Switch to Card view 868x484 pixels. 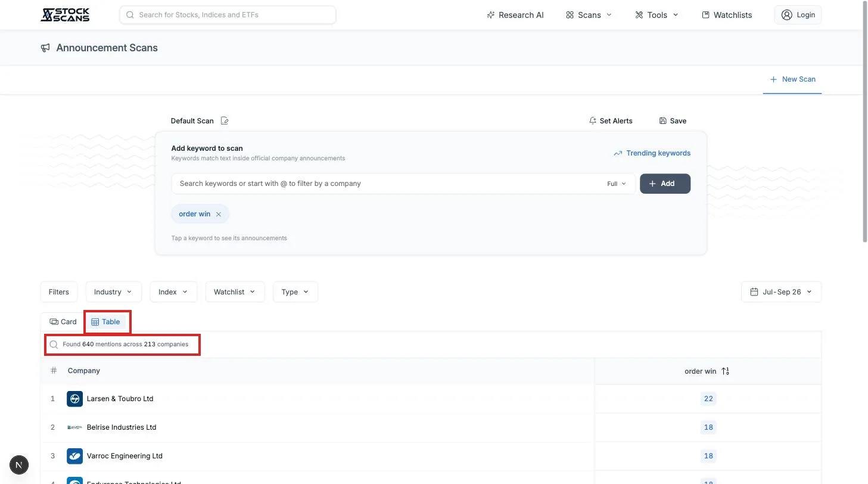(63, 322)
